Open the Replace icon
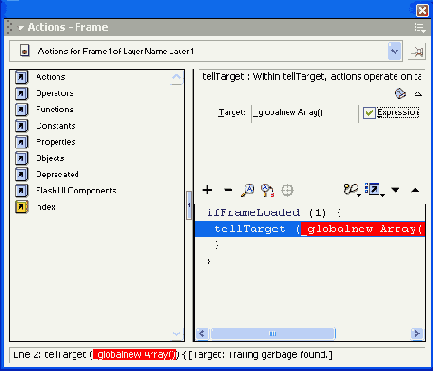This screenshot has height=371, width=433. pos(267,190)
